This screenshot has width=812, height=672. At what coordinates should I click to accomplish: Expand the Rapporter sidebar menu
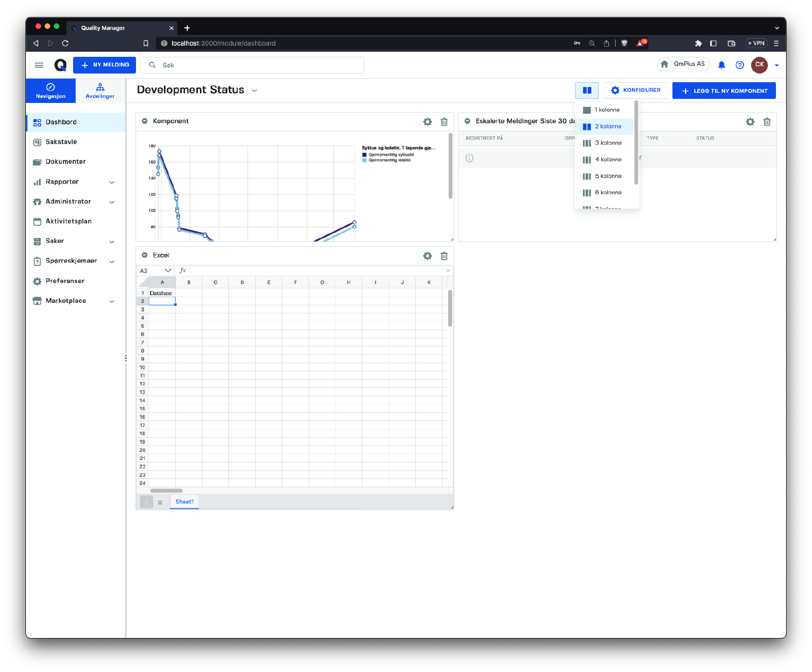[112, 182]
